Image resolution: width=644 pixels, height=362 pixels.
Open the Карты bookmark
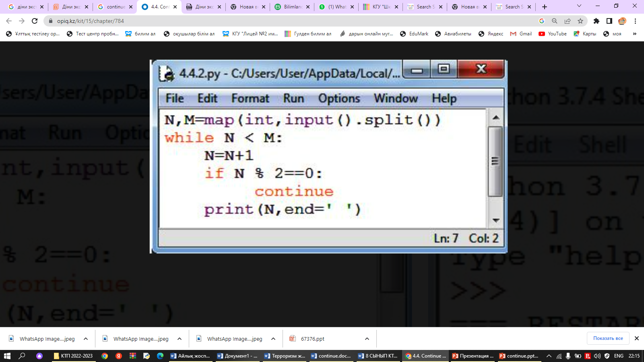tap(585, 34)
